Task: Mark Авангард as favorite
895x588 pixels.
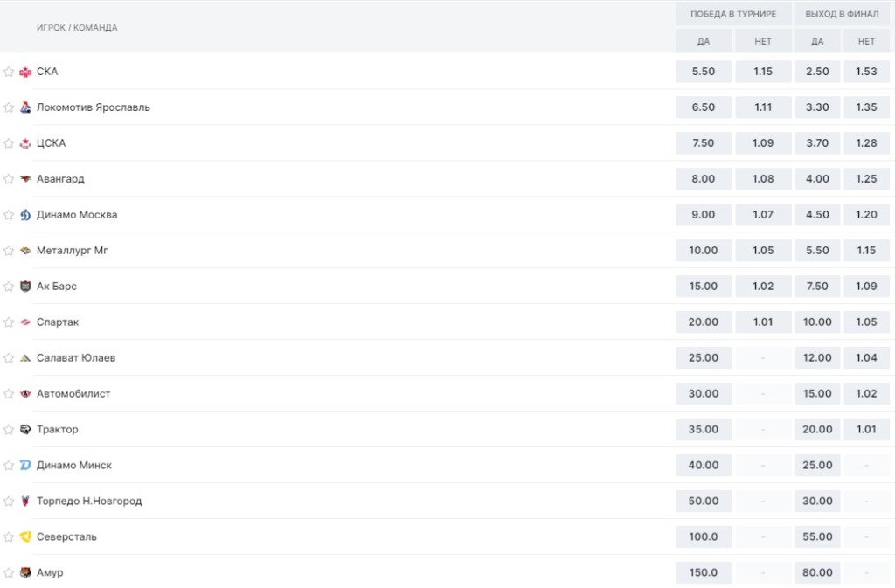Action: [x=9, y=179]
